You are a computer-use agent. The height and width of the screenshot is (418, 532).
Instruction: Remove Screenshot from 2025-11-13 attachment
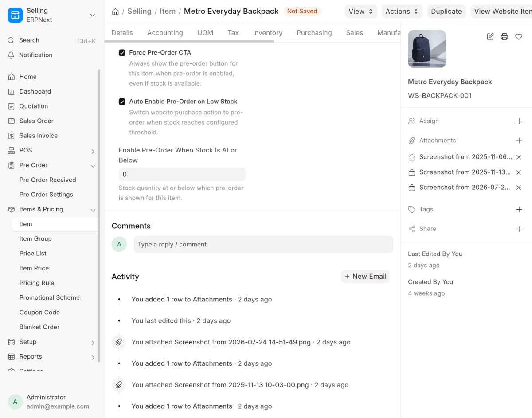pos(519,172)
